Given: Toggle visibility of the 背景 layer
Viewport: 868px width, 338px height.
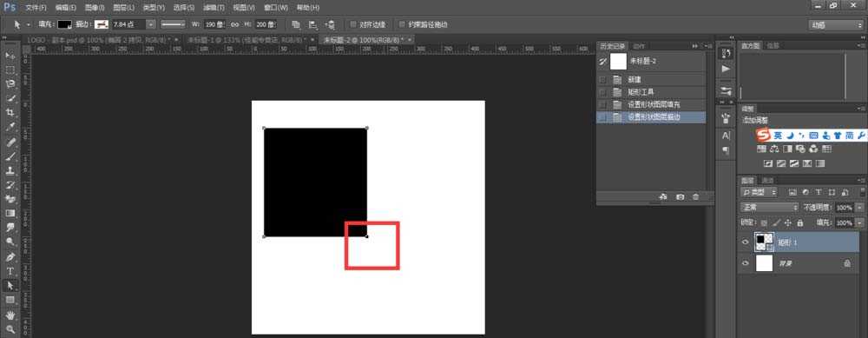Looking at the screenshot, I should (x=745, y=264).
